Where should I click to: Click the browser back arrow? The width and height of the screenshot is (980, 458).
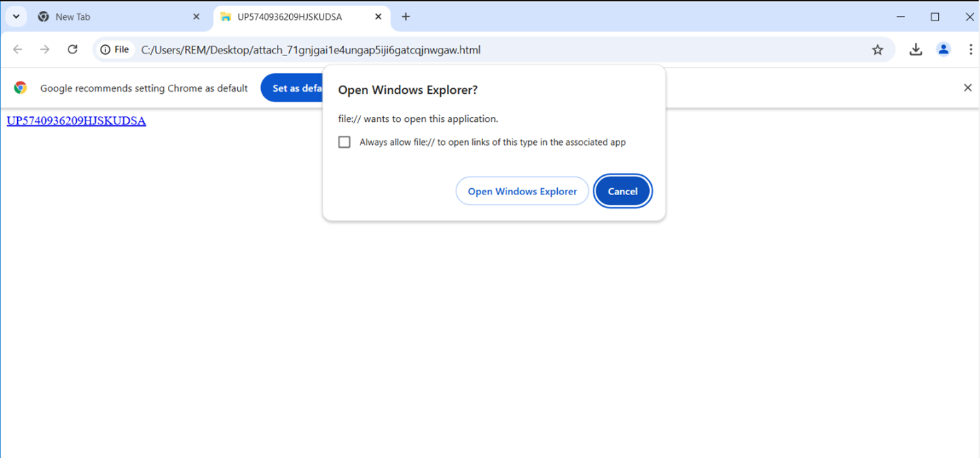coord(18,49)
